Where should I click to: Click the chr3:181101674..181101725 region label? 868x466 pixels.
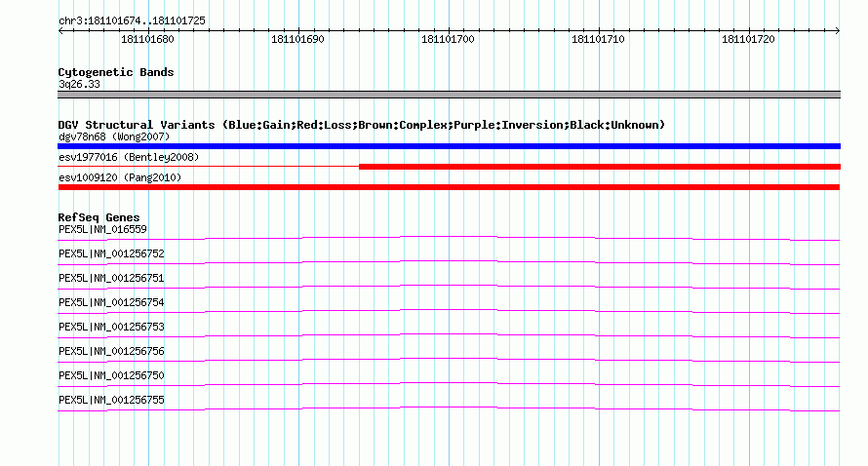click(x=132, y=20)
